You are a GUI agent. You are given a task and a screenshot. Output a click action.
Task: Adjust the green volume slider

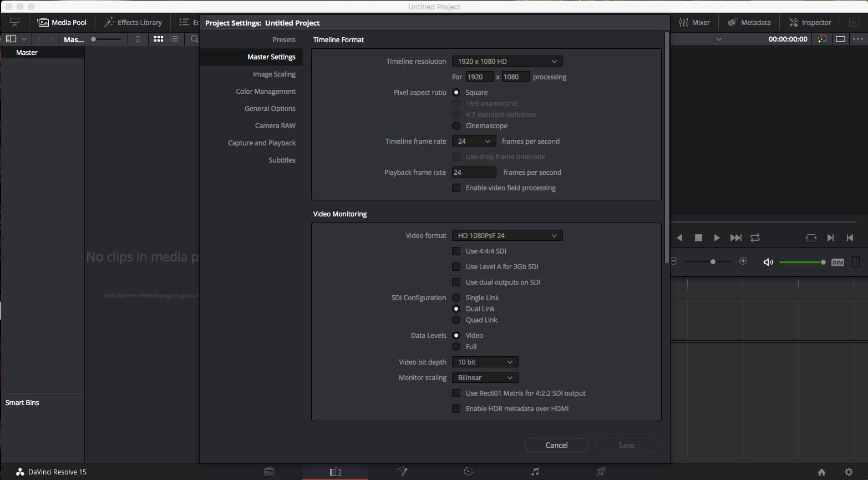(802, 262)
